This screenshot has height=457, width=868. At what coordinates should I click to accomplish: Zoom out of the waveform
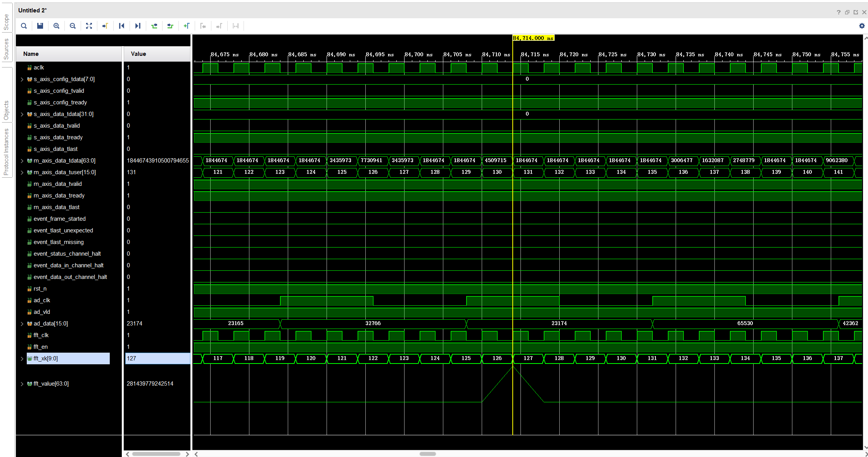pos(73,26)
